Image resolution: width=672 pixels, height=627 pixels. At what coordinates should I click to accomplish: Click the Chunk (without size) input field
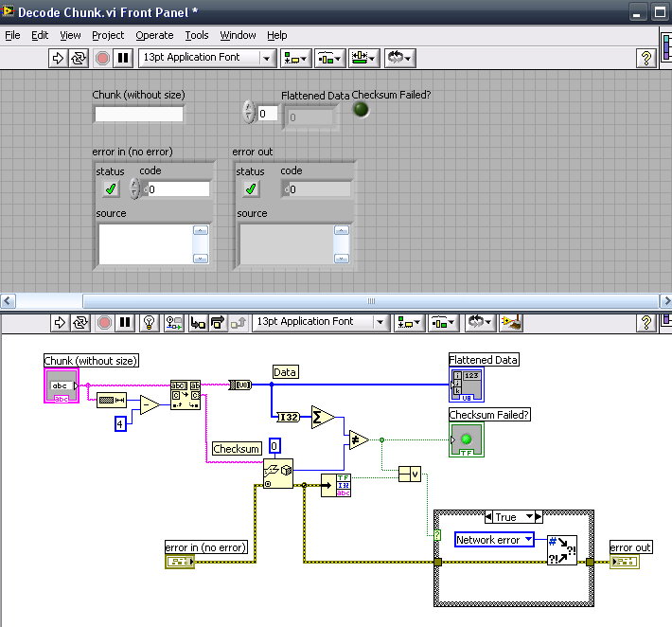click(138, 114)
